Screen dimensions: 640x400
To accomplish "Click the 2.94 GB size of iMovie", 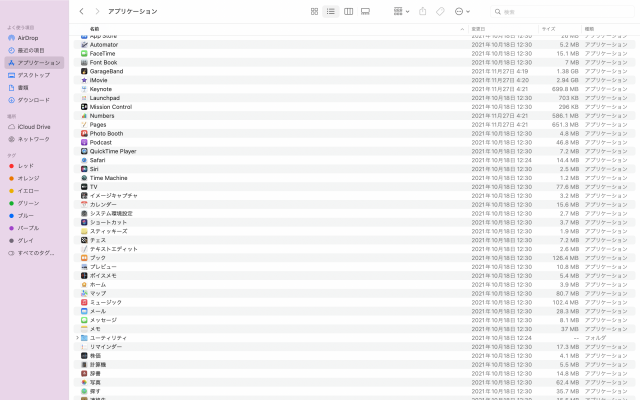I will click(568, 80).
